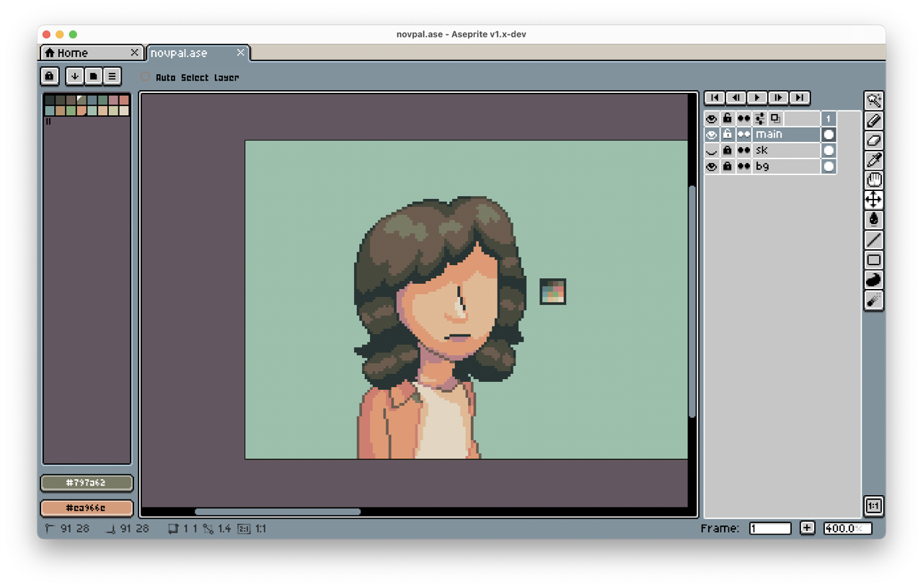The width and height of the screenshot is (923, 588).
Task: Toggle onion skin icon in timeline header
Action: (x=775, y=118)
